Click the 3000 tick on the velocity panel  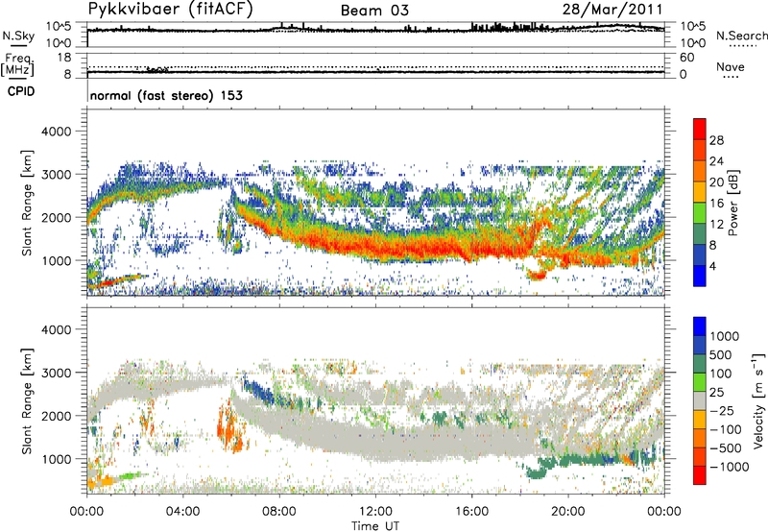56,373
